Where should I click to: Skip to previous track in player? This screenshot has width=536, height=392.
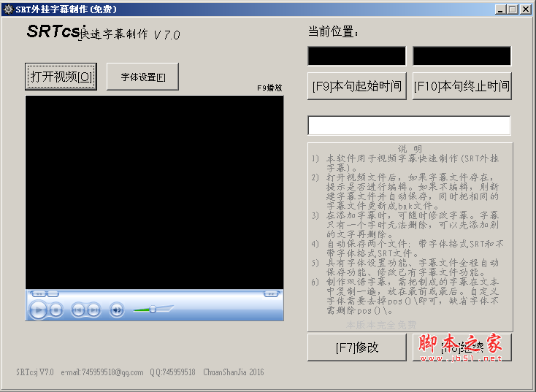[78, 310]
